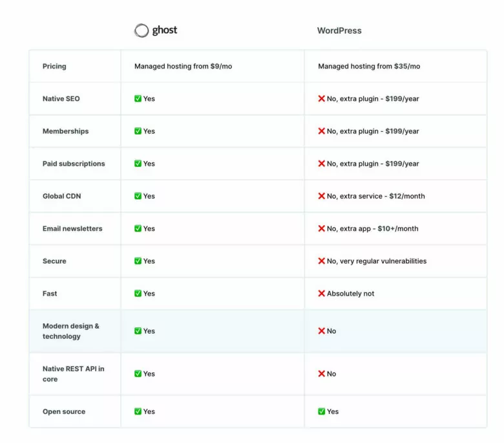Click green checkmark in Native SEO row
Screen dimensions: 504x443
click(138, 99)
